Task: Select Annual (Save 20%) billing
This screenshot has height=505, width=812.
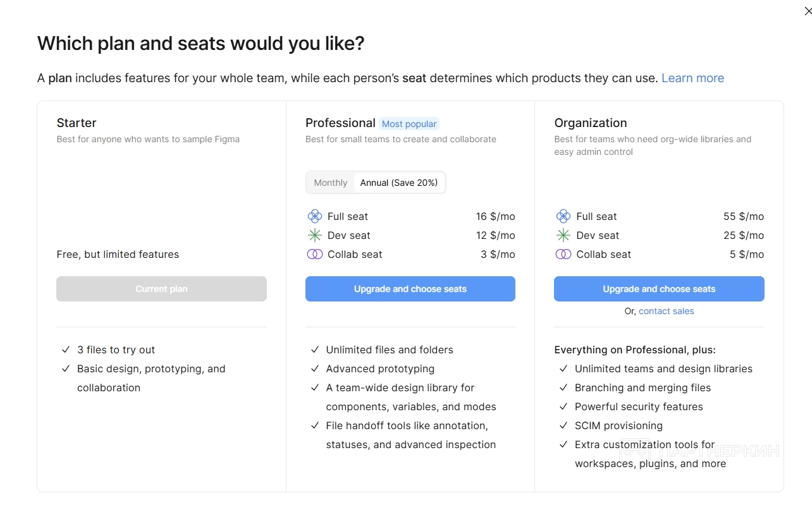Action: click(398, 183)
